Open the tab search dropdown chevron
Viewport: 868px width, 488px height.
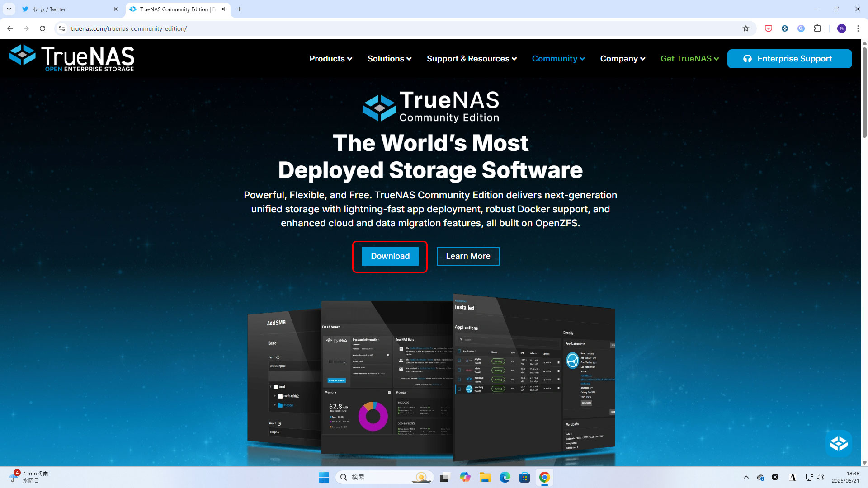point(9,9)
